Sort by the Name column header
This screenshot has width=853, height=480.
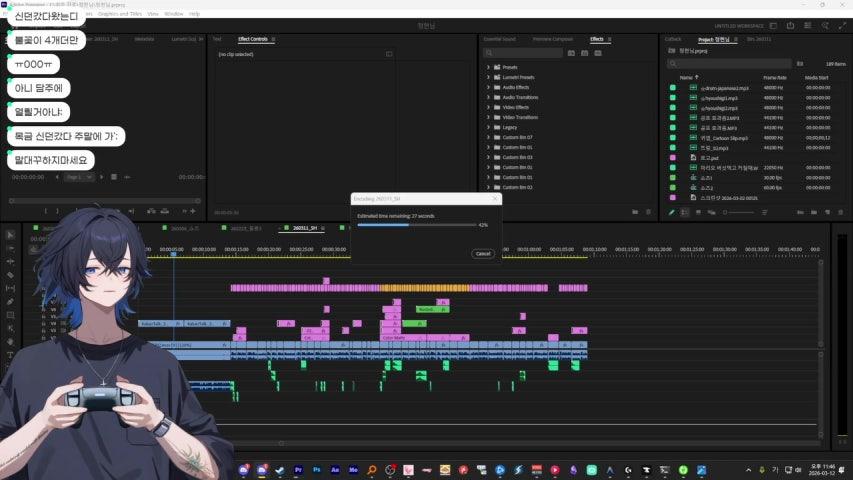click(x=687, y=77)
